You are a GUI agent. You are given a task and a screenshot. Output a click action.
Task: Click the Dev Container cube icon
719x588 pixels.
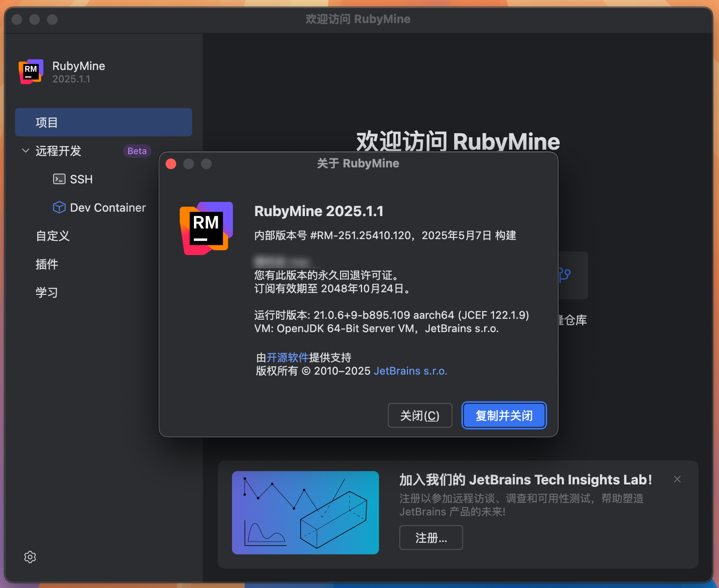(59, 207)
